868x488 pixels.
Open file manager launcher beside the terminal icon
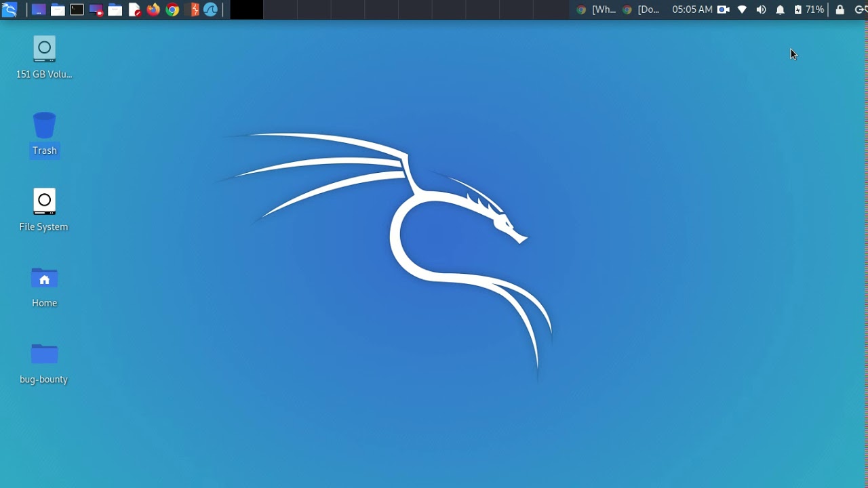(58, 9)
